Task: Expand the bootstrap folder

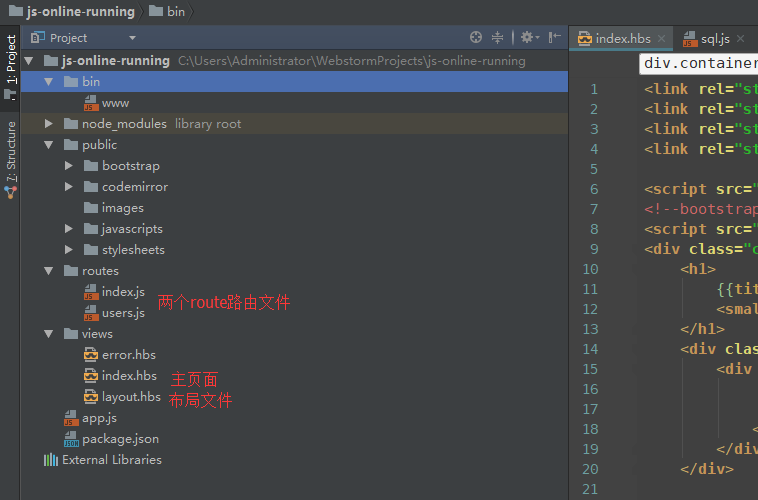Action: click(69, 166)
